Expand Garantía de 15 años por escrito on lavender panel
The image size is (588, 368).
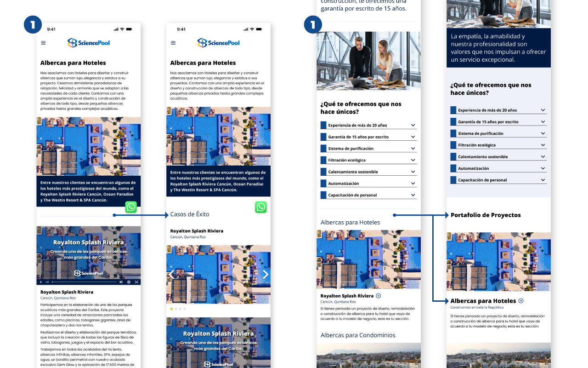pyautogui.click(x=498, y=122)
